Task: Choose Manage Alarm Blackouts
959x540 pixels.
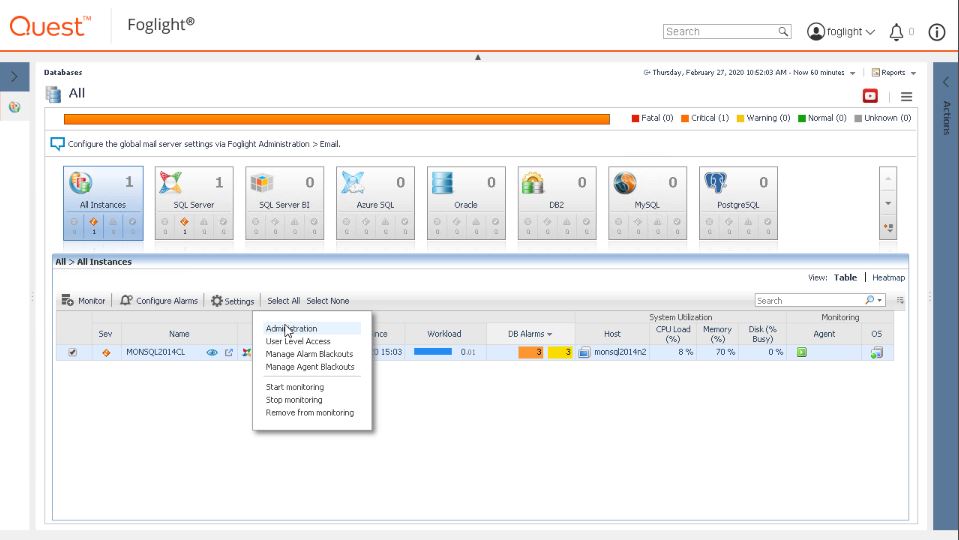Action: (309, 354)
